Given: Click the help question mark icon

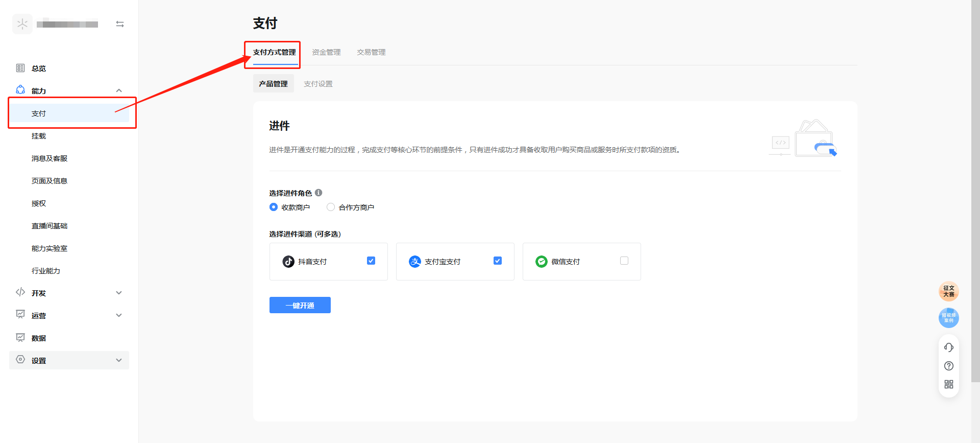Looking at the screenshot, I should click(948, 366).
